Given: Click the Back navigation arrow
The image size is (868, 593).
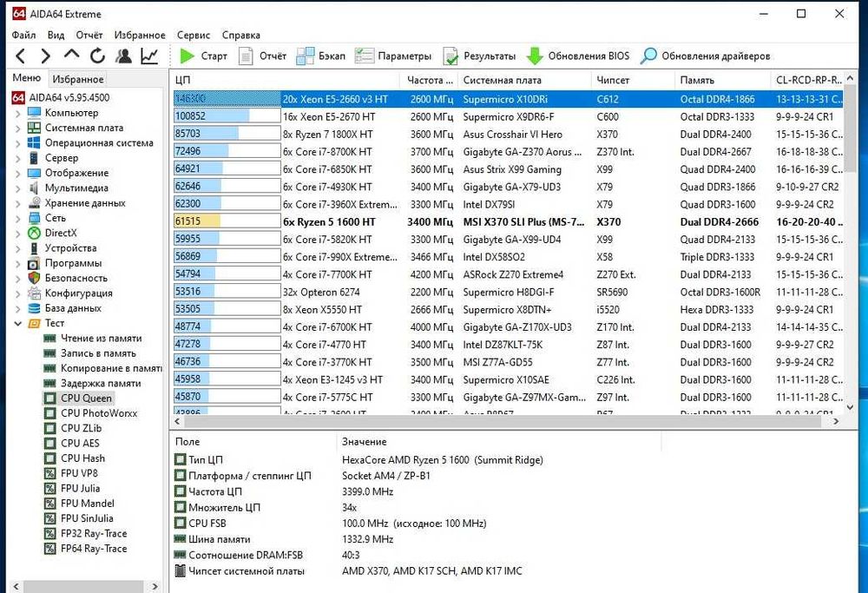Looking at the screenshot, I should [x=21, y=56].
